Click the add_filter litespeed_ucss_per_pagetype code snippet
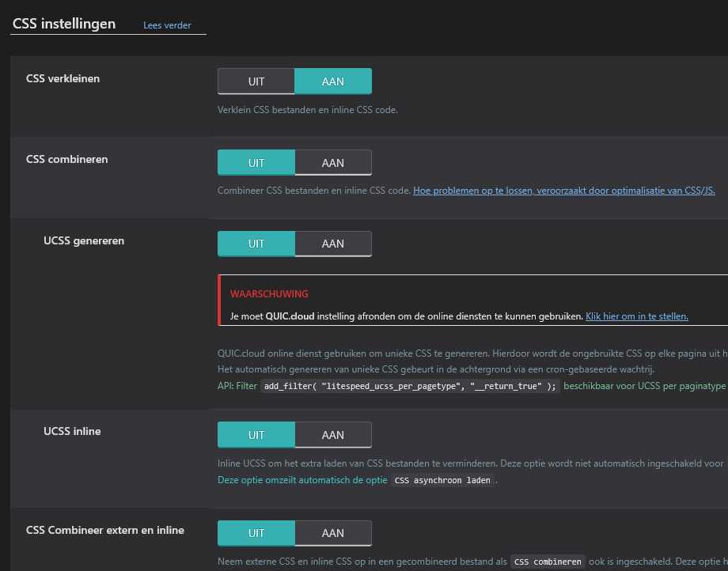728x571 pixels. click(410, 386)
